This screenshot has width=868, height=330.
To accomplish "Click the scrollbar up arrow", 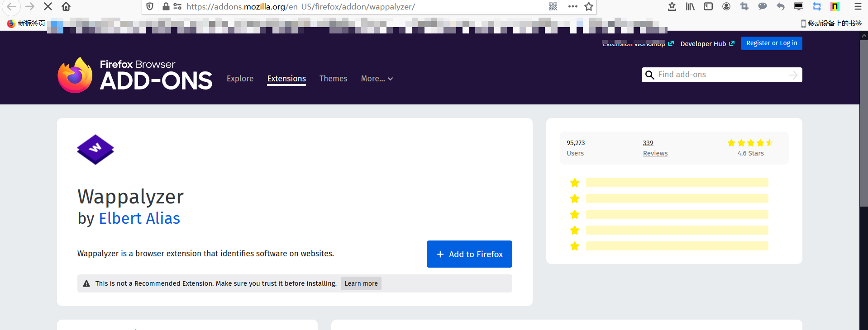I will 863,35.
